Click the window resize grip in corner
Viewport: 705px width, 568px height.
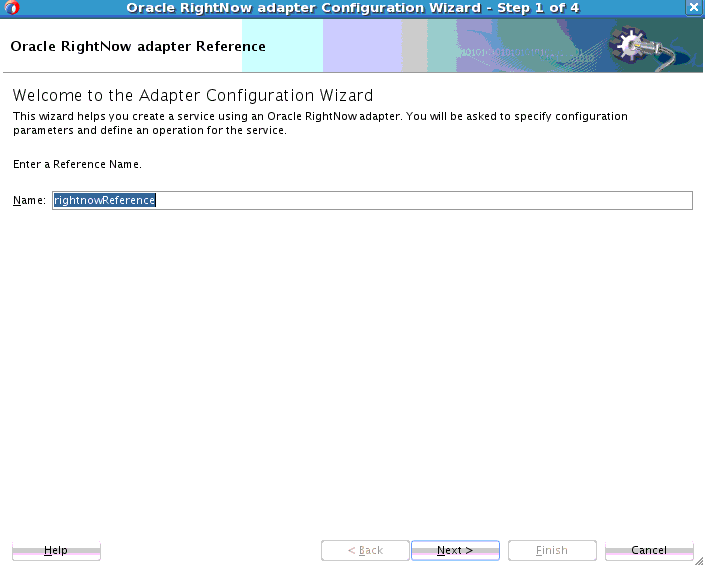(699, 561)
